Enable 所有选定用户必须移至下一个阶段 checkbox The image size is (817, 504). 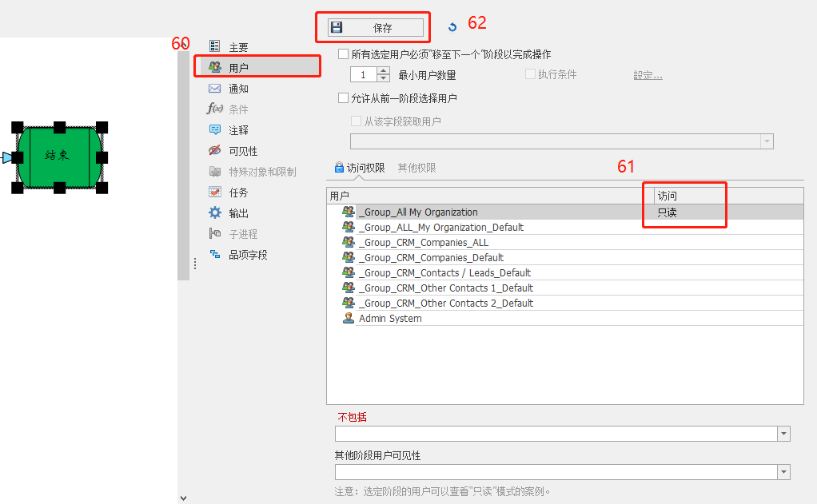pyautogui.click(x=342, y=54)
